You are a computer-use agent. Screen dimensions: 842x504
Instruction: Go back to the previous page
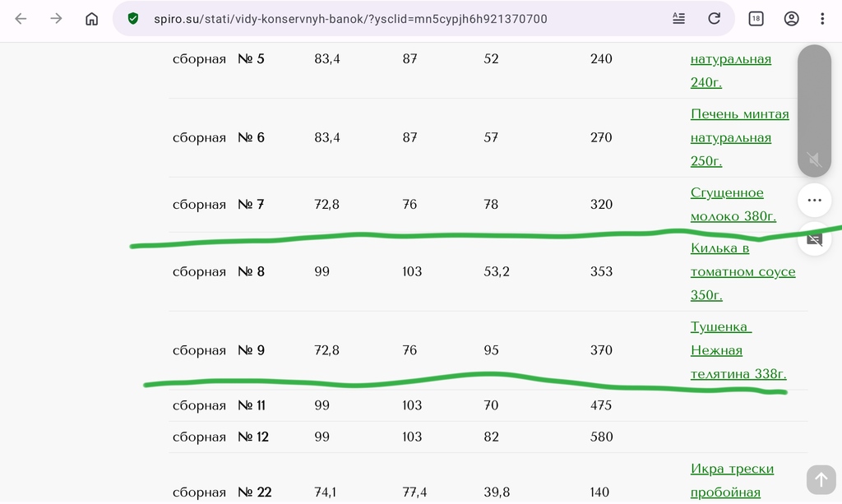coord(21,19)
